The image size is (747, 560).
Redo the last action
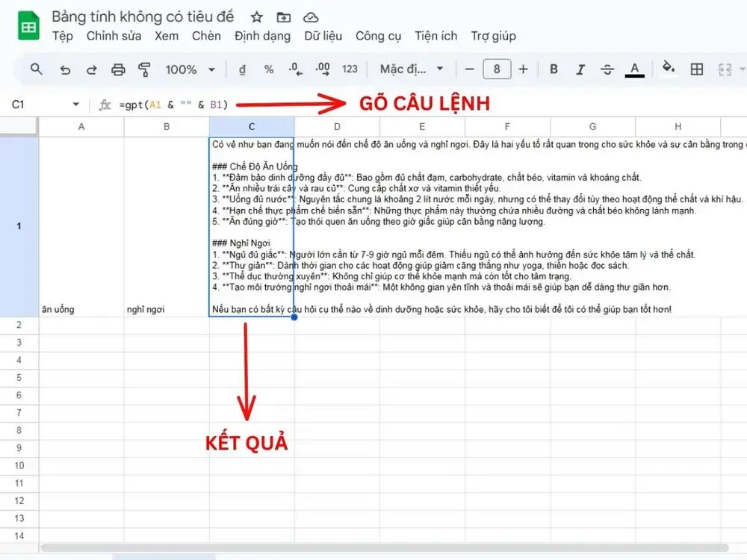91,69
